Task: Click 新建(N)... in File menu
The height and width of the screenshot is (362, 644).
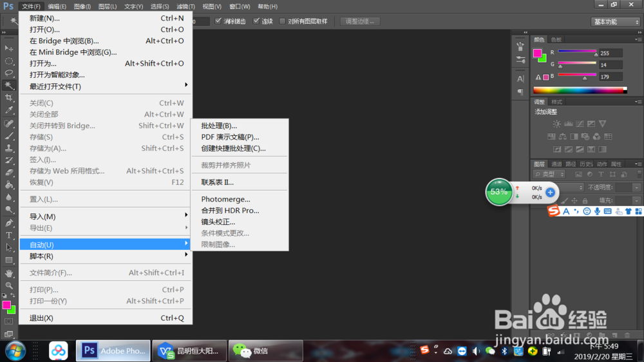Action: [106, 18]
